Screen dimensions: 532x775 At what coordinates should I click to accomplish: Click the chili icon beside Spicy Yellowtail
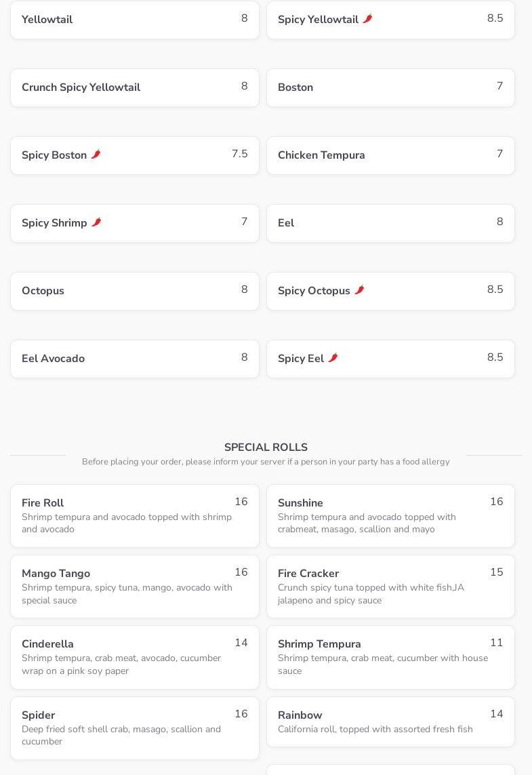tap(367, 19)
